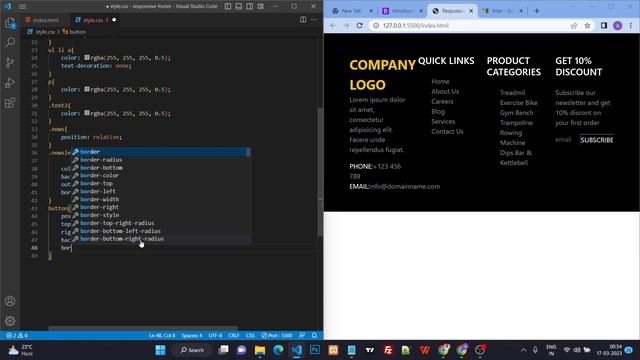Split the editor to the right
Viewport: 640px width, 360px height.
point(303,20)
